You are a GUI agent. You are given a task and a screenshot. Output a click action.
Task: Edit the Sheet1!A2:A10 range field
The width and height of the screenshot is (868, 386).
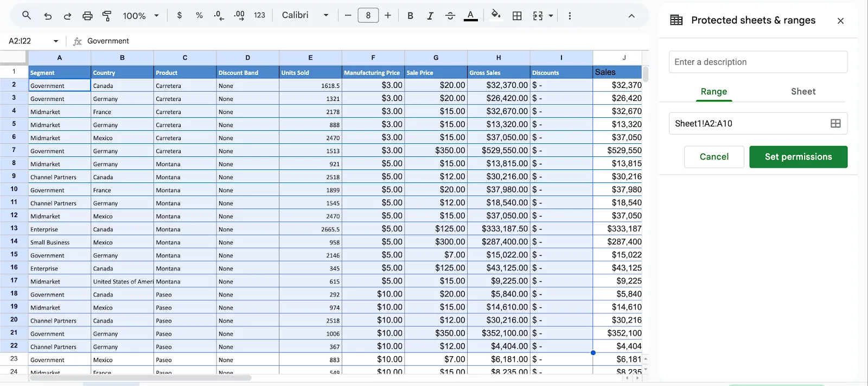point(749,124)
